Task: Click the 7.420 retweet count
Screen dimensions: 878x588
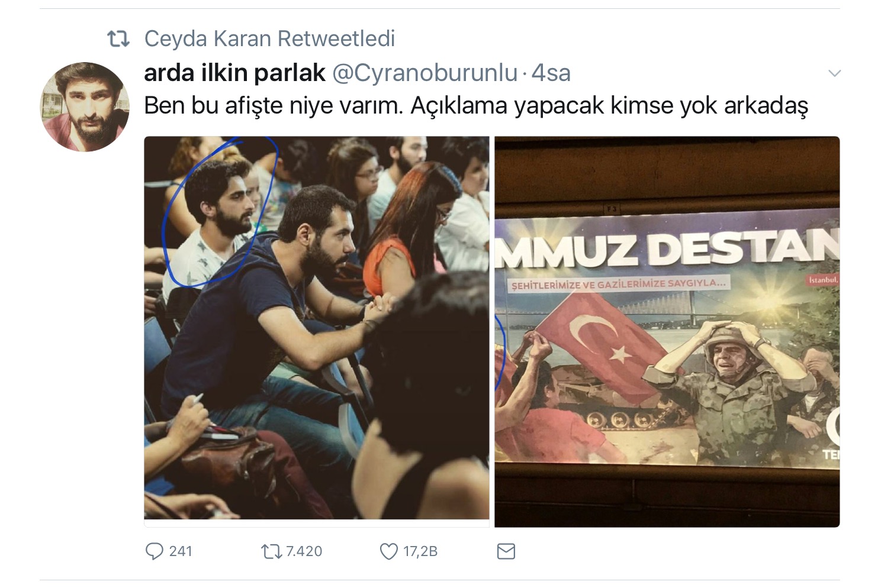Action: [304, 551]
